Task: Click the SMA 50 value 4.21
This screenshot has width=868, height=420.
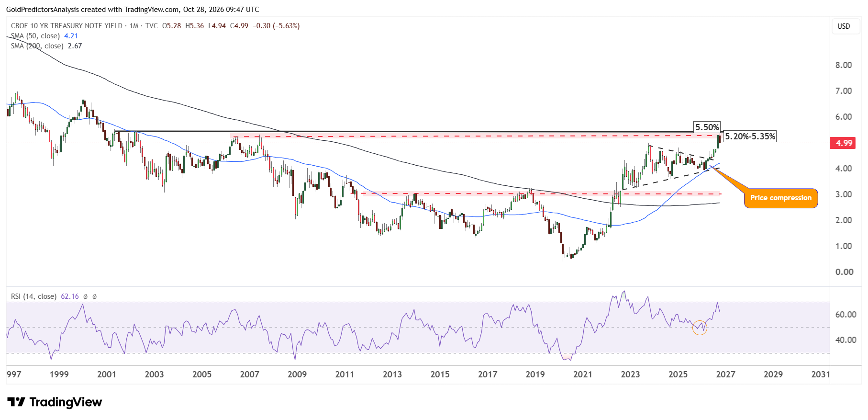Action: click(x=71, y=36)
